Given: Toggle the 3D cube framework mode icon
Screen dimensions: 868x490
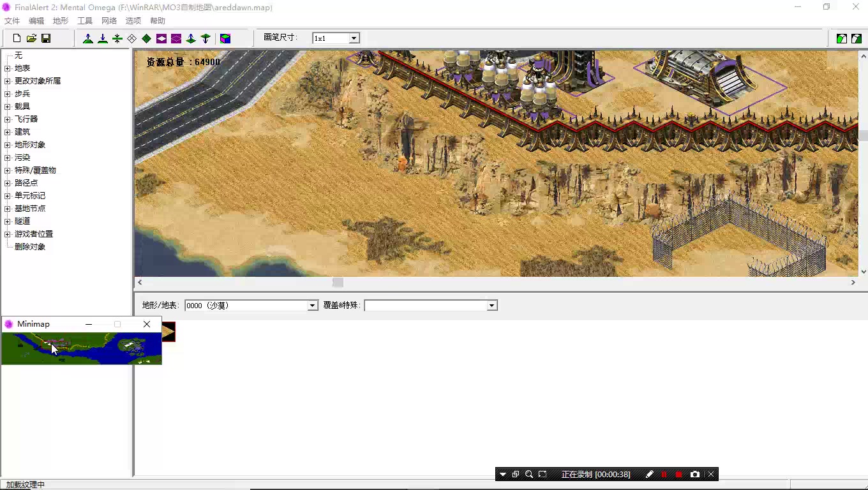Looking at the screenshot, I should coord(225,38).
